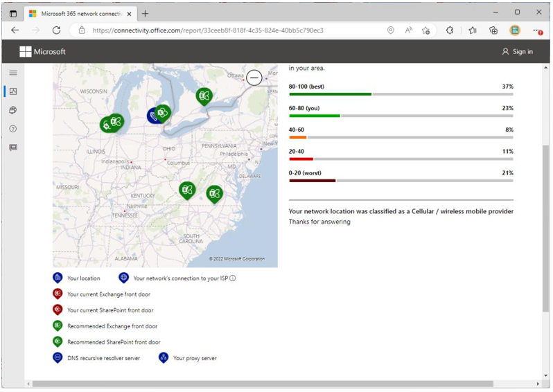Click the current SharePoint front door legend icon
The width and height of the screenshot is (553, 392).
[x=58, y=310]
